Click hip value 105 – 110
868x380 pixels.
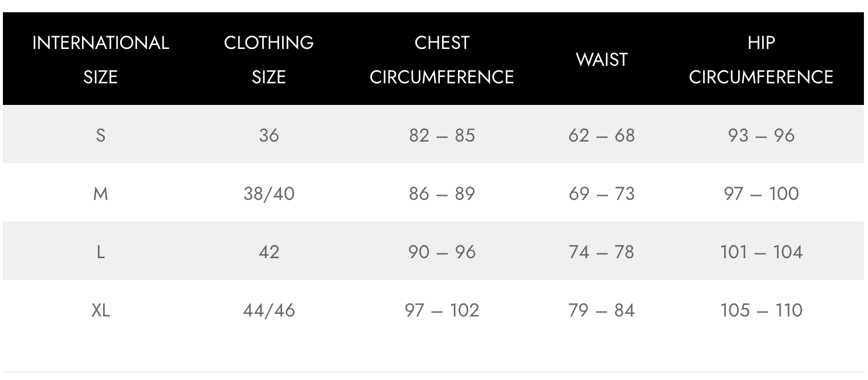click(761, 310)
